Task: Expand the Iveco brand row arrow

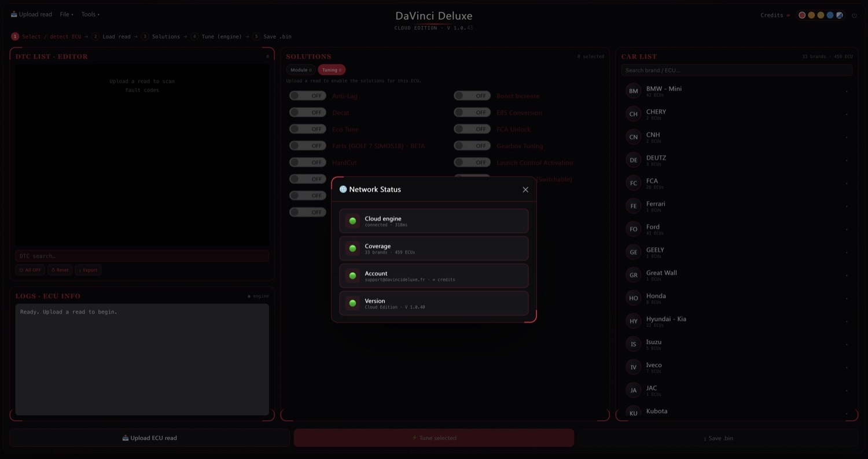Action: pyautogui.click(x=847, y=368)
